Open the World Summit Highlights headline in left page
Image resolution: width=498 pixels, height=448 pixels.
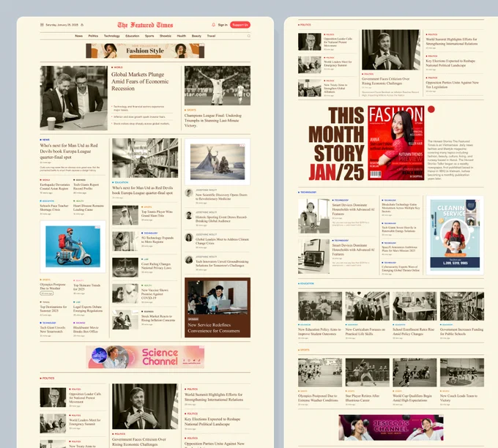pos(214,397)
